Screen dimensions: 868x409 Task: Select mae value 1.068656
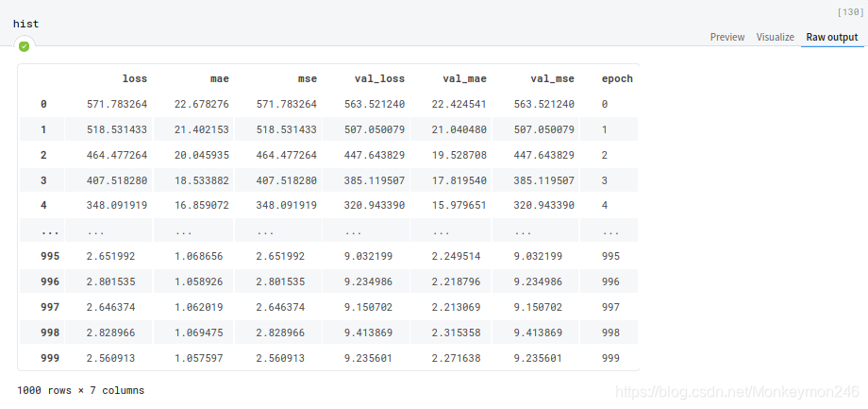click(199, 256)
